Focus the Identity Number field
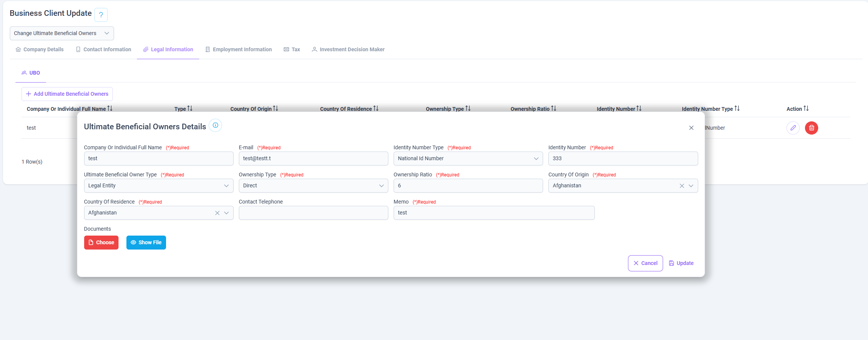 tap(623, 159)
